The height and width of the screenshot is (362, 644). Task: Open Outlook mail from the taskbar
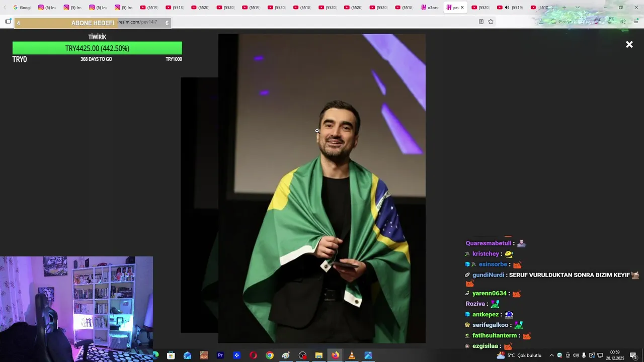pos(187,355)
